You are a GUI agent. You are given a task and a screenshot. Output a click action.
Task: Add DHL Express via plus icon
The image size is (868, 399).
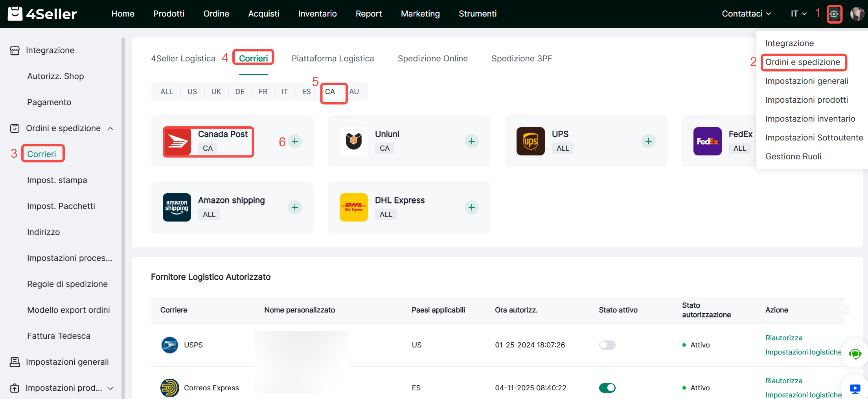(x=471, y=207)
